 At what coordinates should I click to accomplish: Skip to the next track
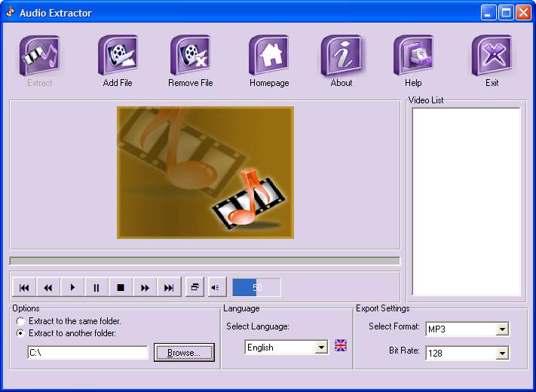pyautogui.click(x=169, y=287)
